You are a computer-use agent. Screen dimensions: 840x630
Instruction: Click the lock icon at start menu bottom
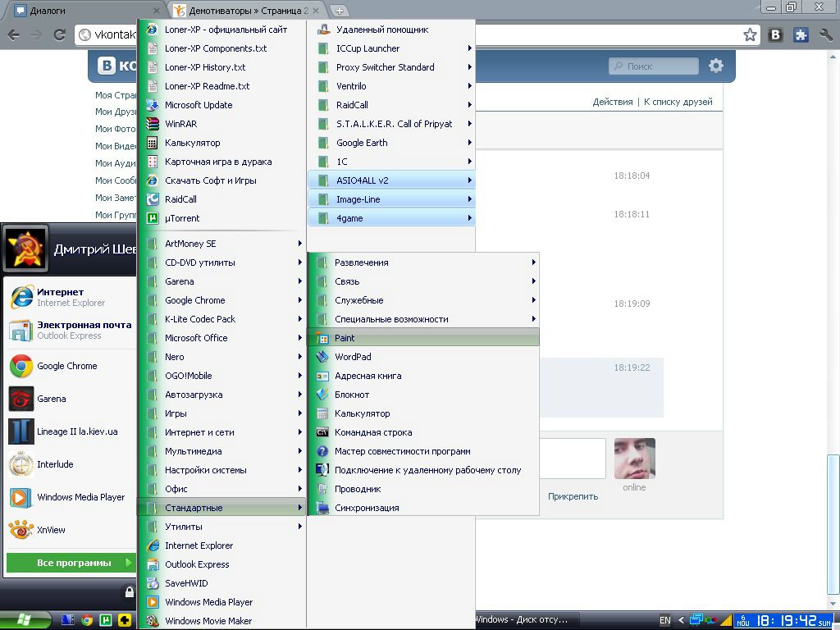pyautogui.click(x=129, y=592)
